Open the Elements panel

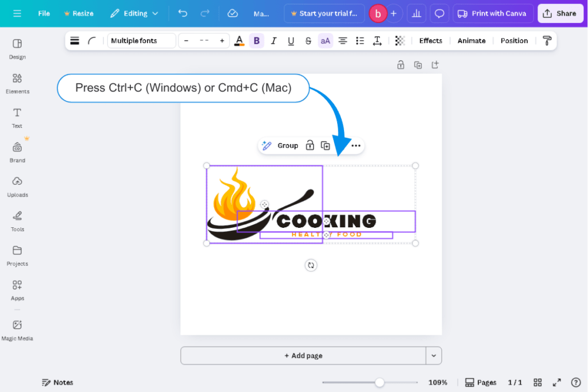(x=17, y=83)
